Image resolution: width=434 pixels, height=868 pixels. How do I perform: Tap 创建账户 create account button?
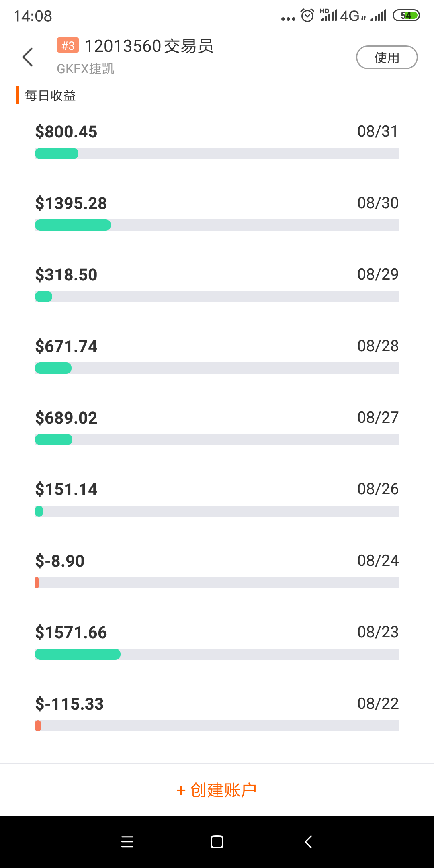coord(217,790)
